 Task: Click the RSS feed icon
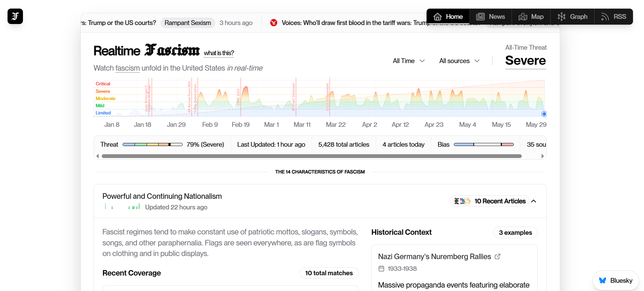pos(605,17)
